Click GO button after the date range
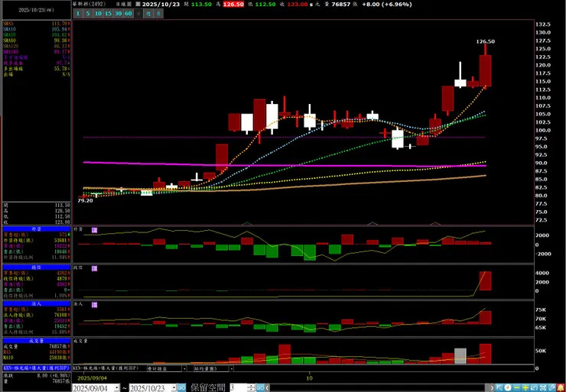This screenshot has width=566, height=392. click(181, 387)
